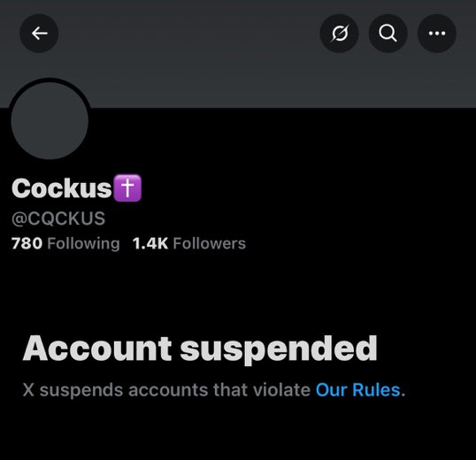Image resolution: width=476 pixels, height=460 pixels.
Task: Click the 'X suspends accounts that violate' text
Action: (166, 390)
